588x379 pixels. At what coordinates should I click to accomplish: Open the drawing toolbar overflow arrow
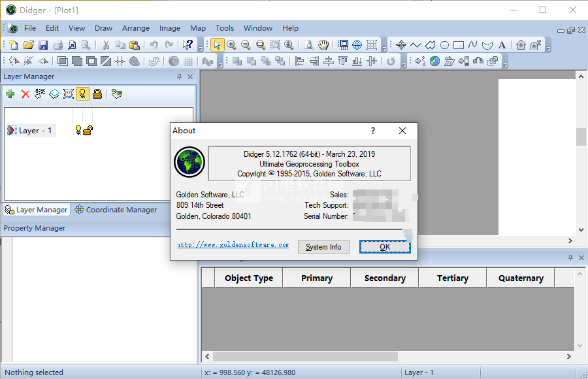549,47
